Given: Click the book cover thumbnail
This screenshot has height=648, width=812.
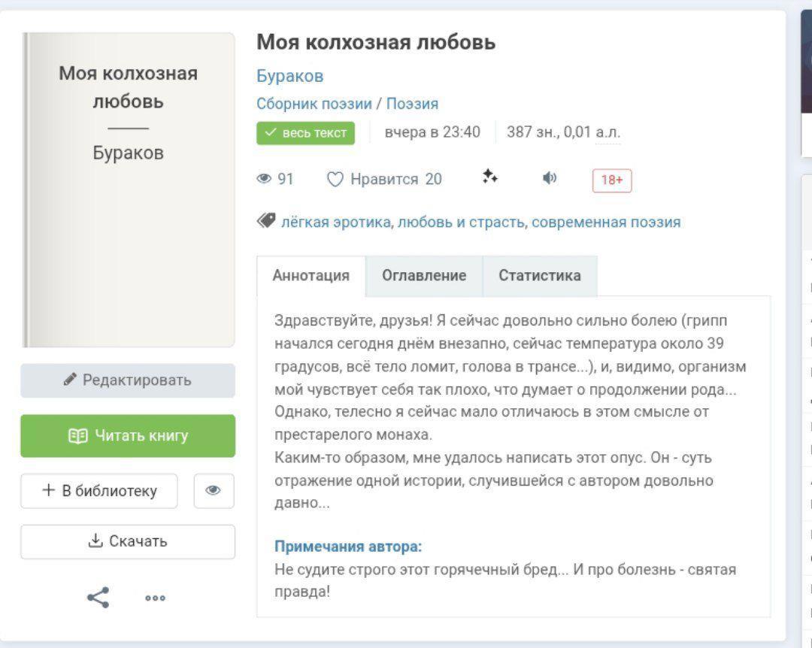Looking at the screenshot, I should pyautogui.click(x=128, y=189).
